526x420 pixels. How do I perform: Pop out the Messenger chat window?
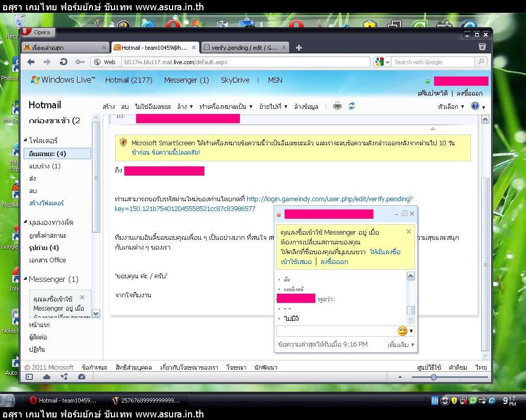click(x=405, y=214)
